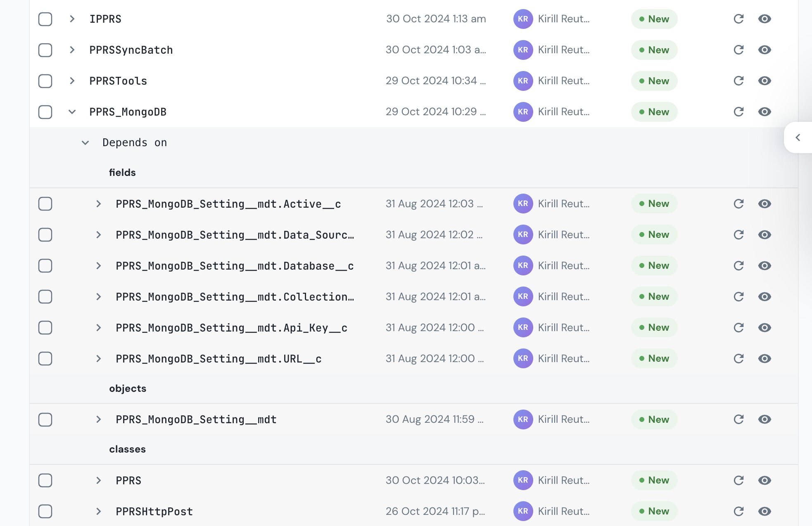Expand the Collection… field row
The image size is (812, 526).
pyautogui.click(x=98, y=296)
